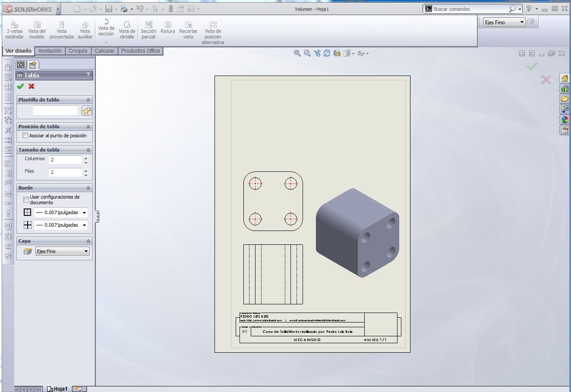Collapse the Capa section
This screenshot has width=571, height=392.
[88, 241]
